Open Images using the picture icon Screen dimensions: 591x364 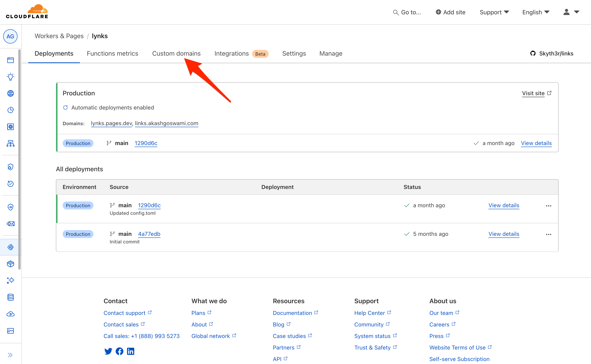[x=10, y=331]
